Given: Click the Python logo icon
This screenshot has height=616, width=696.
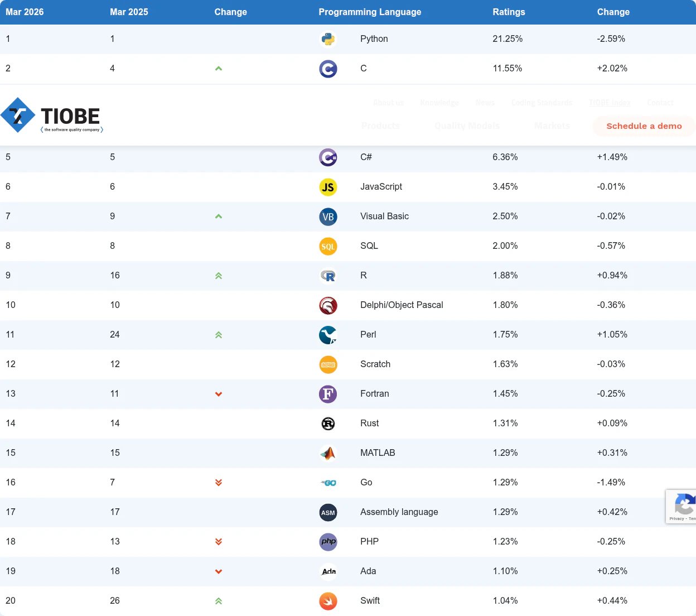Looking at the screenshot, I should [x=328, y=39].
